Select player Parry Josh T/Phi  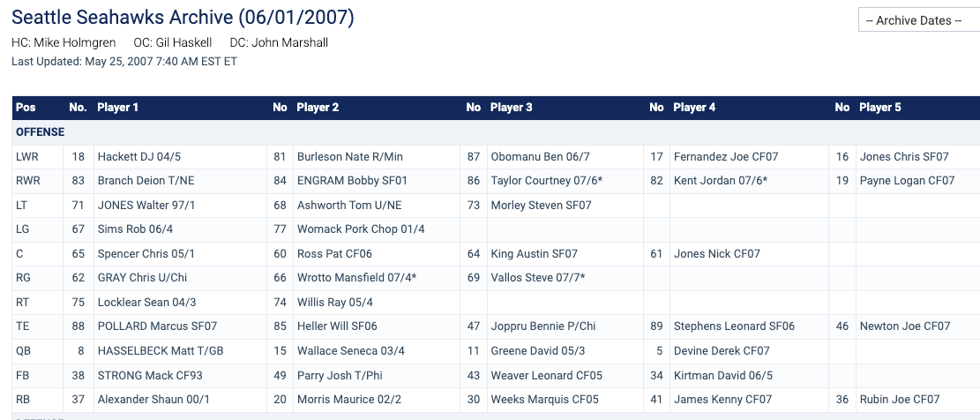point(340,376)
